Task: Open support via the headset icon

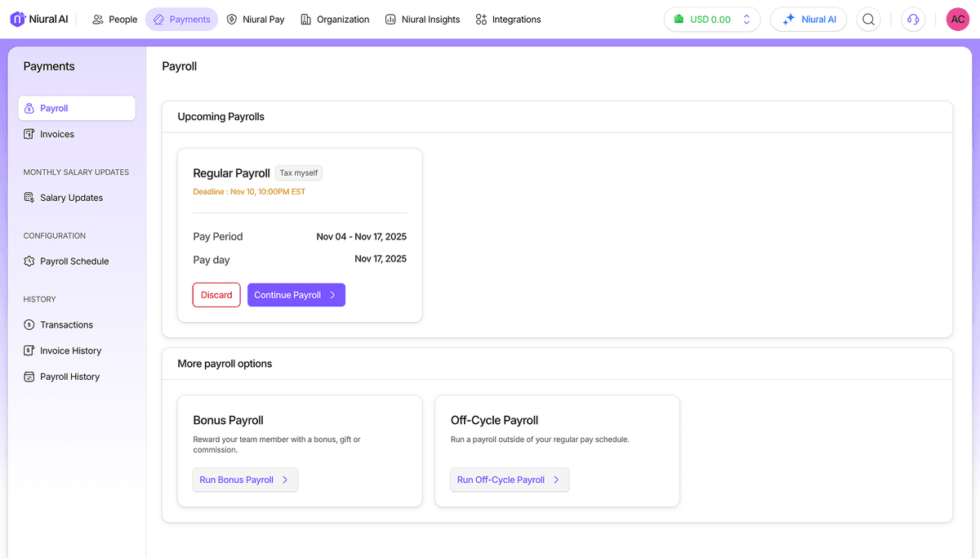Action: pos(912,19)
